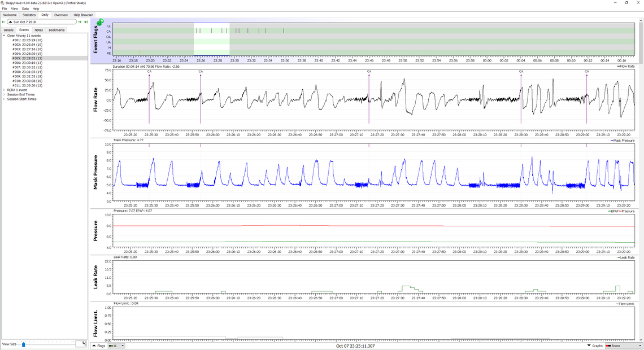
Task: Select event #007: 23:30:32 (12)
Action: coord(27,67)
